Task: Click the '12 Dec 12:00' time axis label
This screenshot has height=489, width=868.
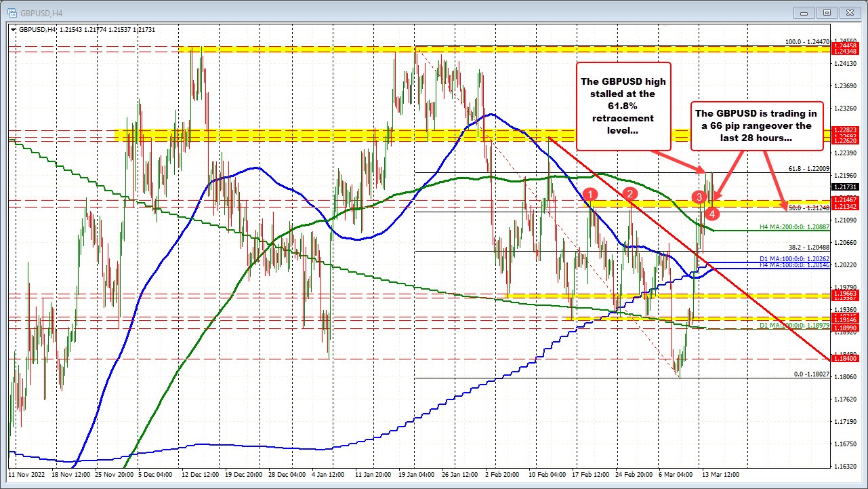Action: [x=201, y=475]
